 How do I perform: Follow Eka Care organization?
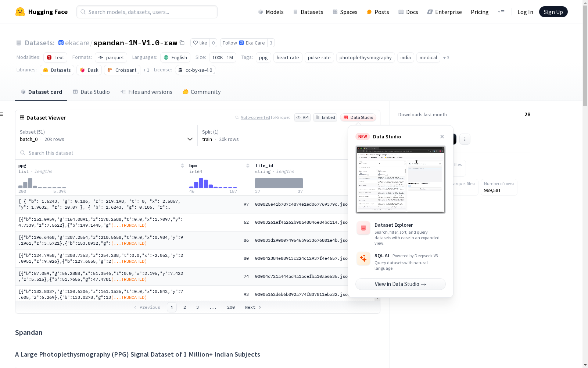[x=244, y=43]
